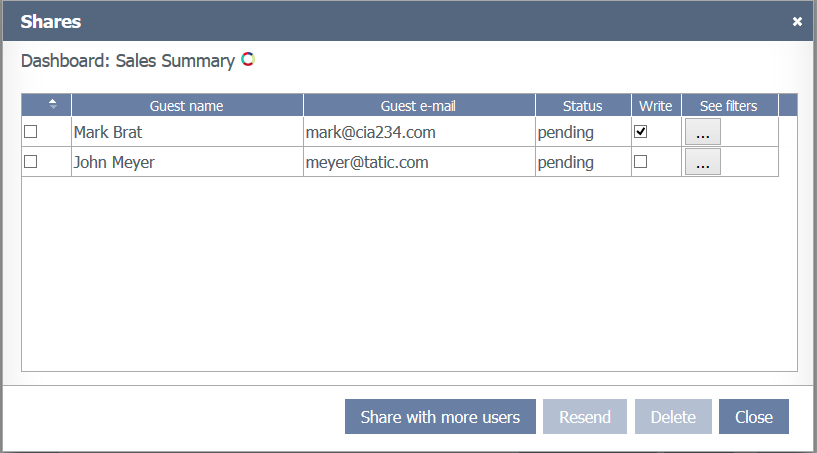The image size is (817, 453).
Task: Open the see-filters ellipsis for Mark Brat
Action: coord(702,132)
